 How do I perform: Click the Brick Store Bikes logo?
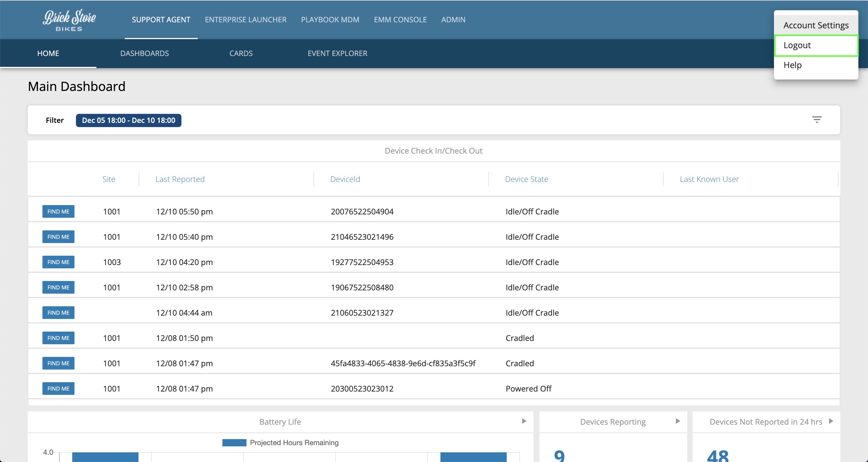click(69, 20)
